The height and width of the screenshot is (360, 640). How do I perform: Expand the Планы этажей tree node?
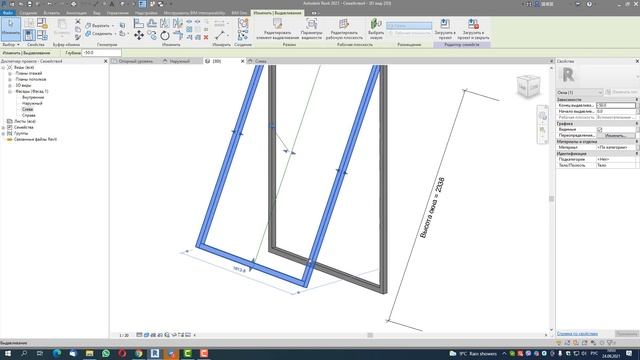click(x=9, y=73)
